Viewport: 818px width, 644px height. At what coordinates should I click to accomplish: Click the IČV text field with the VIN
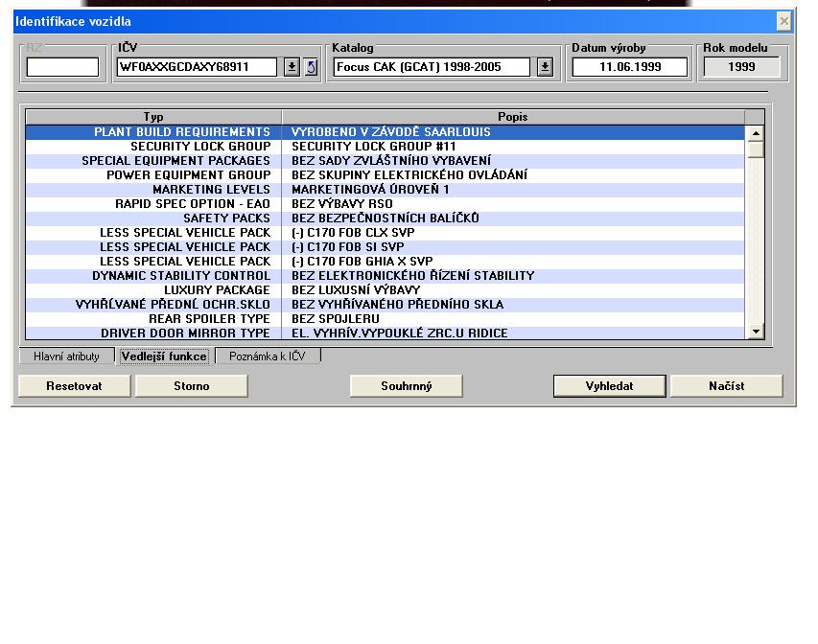point(197,67)
